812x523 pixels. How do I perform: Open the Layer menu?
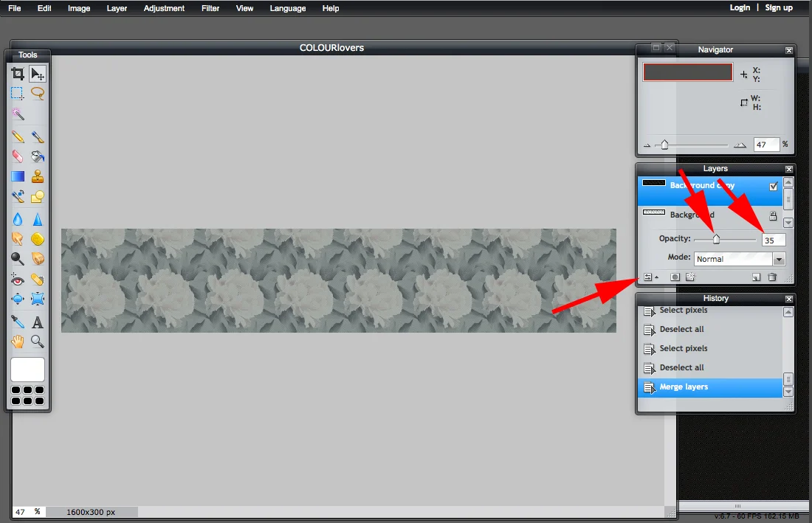coord(117,8)
